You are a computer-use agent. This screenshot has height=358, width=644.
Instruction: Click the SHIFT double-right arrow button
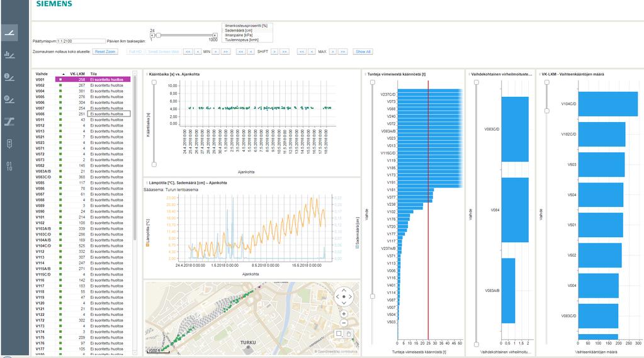(x=284, y=52)
